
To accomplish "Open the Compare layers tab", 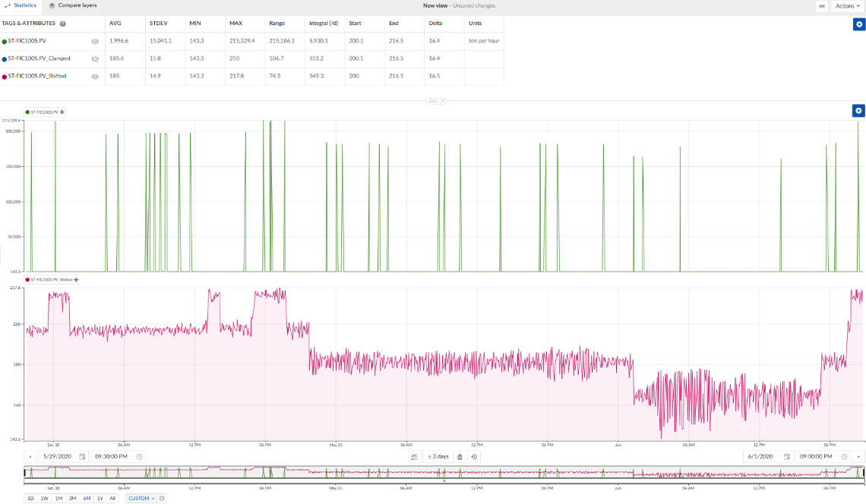I will [x=72, y=5].
